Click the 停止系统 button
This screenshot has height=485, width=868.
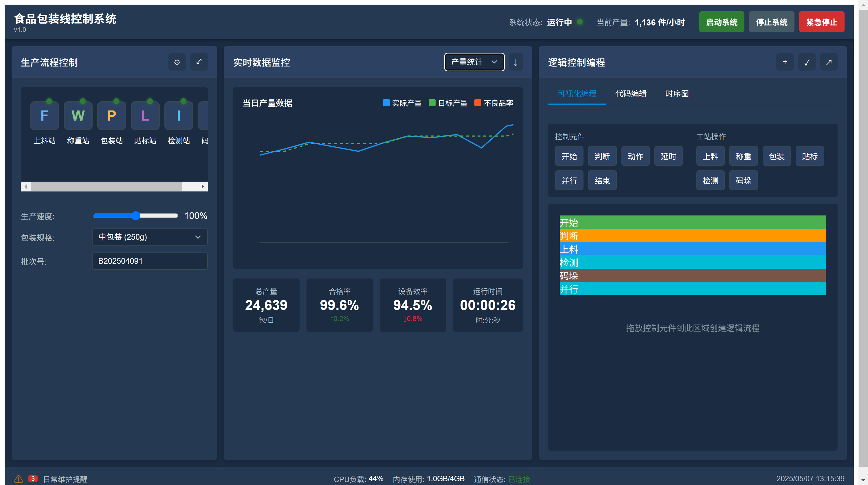coord(771,22)
